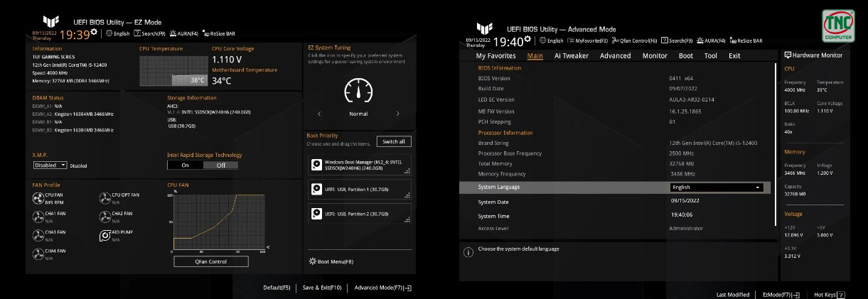
Task: Open the Advanced tab
Action: click(x=615, y=55)
